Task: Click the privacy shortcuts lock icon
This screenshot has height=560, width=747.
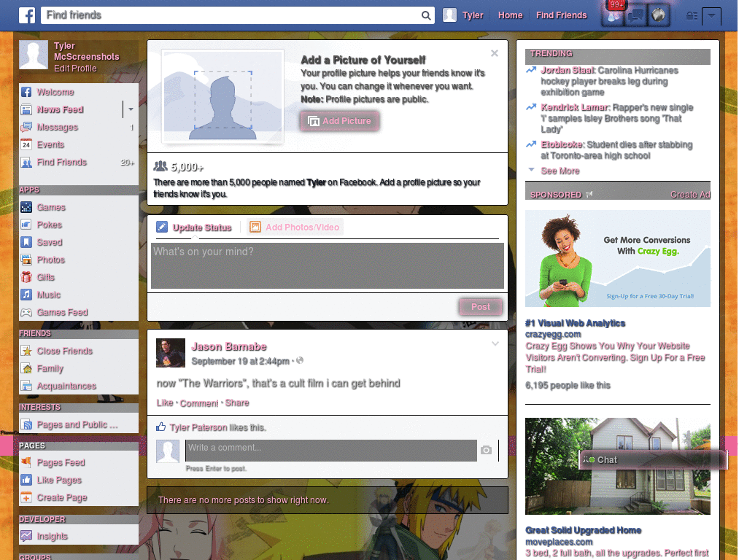Action: [x=692, y=16]
